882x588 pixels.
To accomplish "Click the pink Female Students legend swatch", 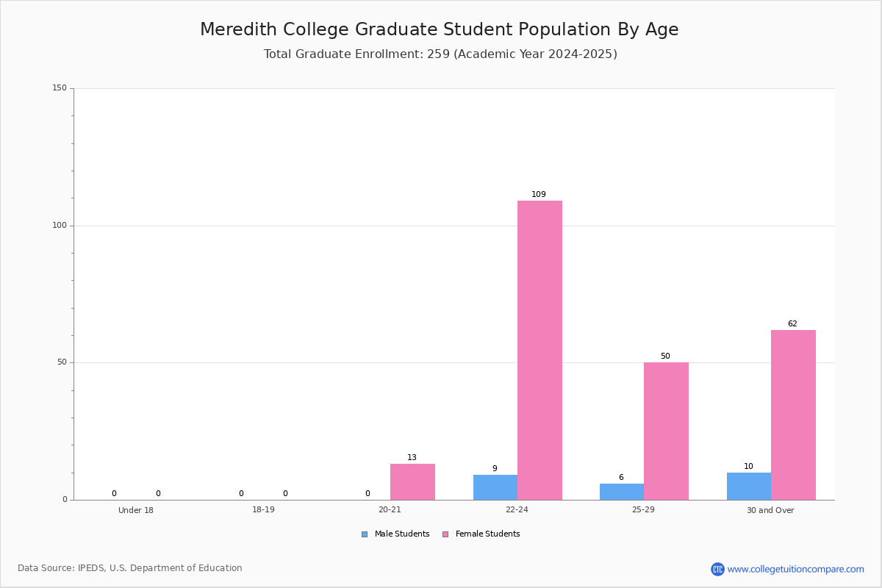I will [445, 534].
